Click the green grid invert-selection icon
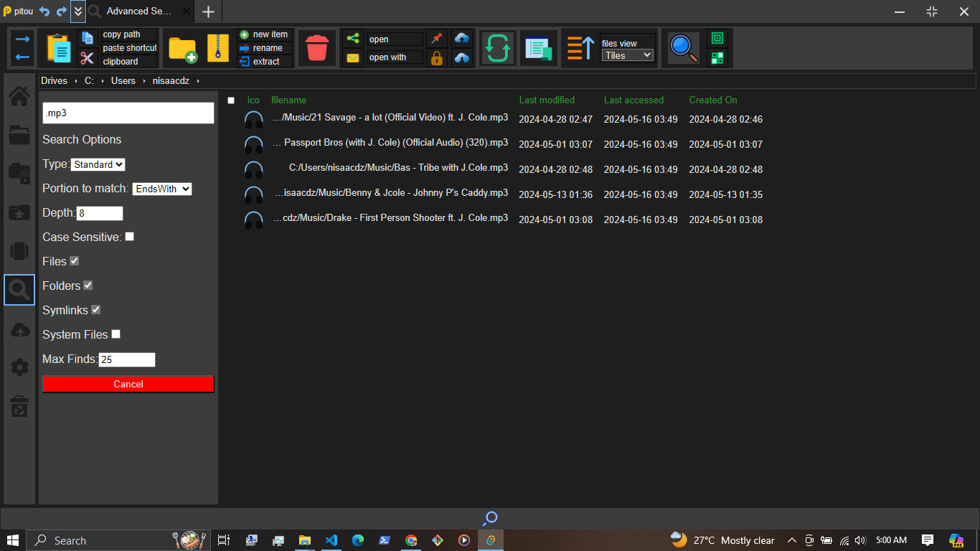Viewport: 980px width, 551px height. [x=717, y=58]
